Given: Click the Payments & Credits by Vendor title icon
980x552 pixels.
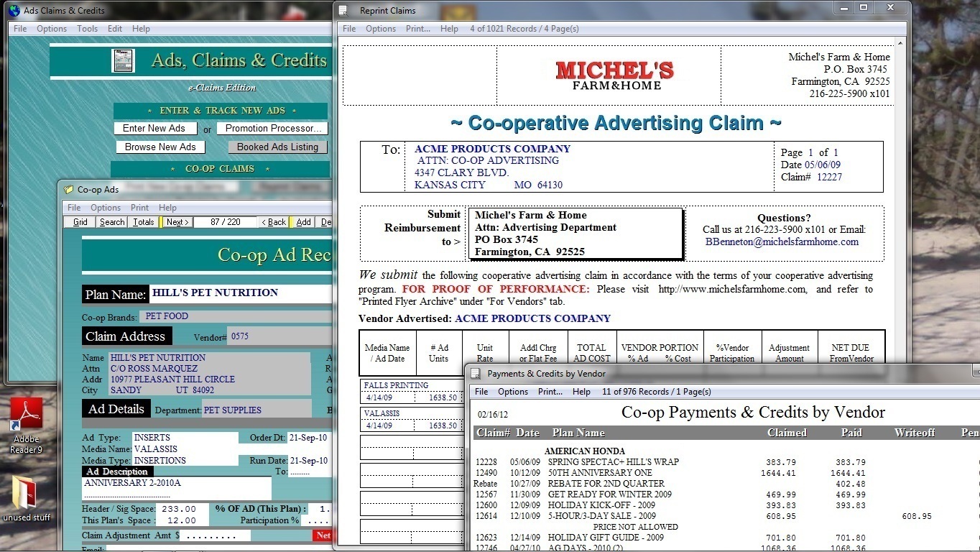Looking at the screenshot, I should pyautogui.click(x=476, y=374).
